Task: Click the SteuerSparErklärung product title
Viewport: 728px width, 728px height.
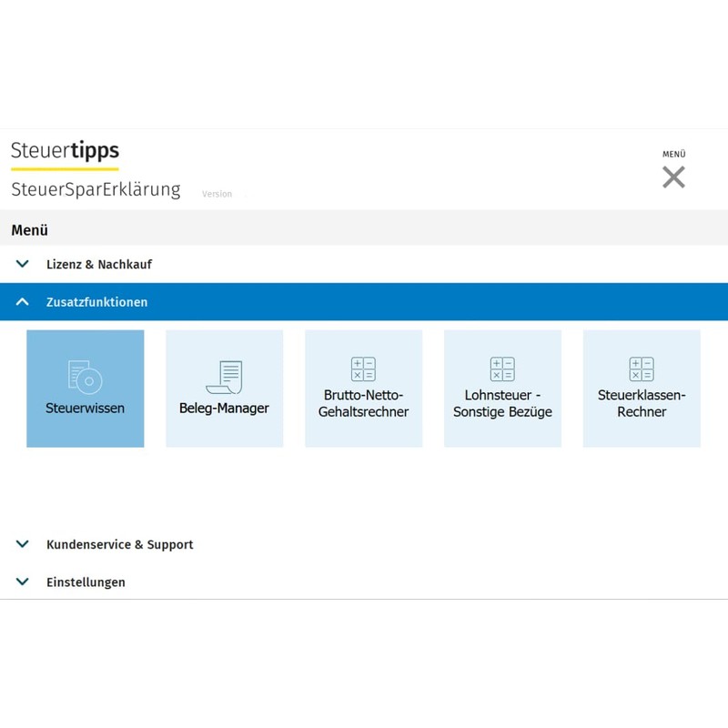Action: [x=96, y=190]
